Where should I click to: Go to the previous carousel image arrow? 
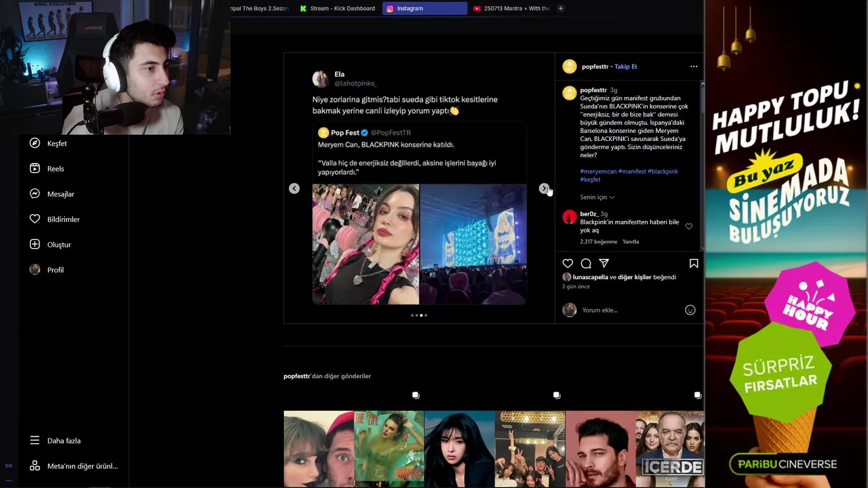click(x=294, y=188)
